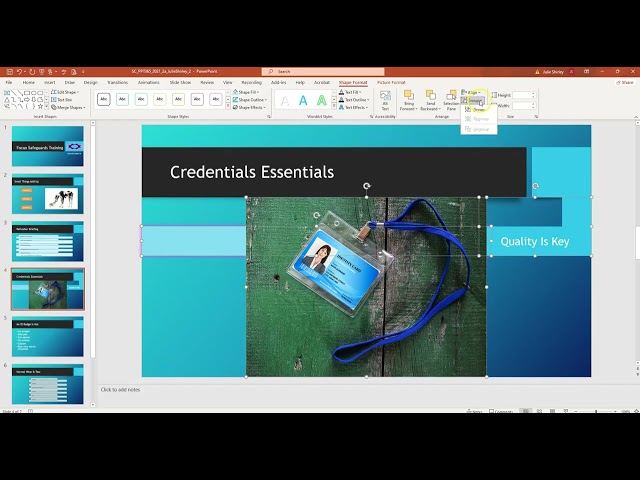
Task: Switch to Slide Sorter view in status bar
Action: (539, 411)
